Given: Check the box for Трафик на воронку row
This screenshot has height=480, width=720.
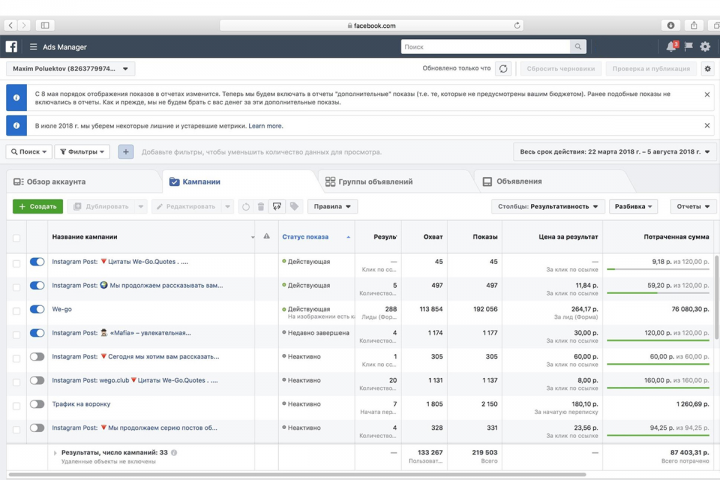Looking at the screenshot, I should [x=17, y=406].
